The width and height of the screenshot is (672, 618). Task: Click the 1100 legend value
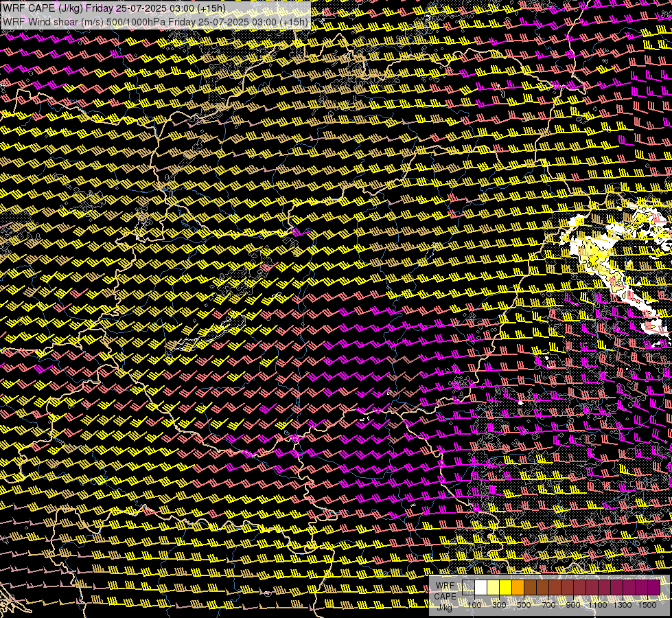point(598,605)
